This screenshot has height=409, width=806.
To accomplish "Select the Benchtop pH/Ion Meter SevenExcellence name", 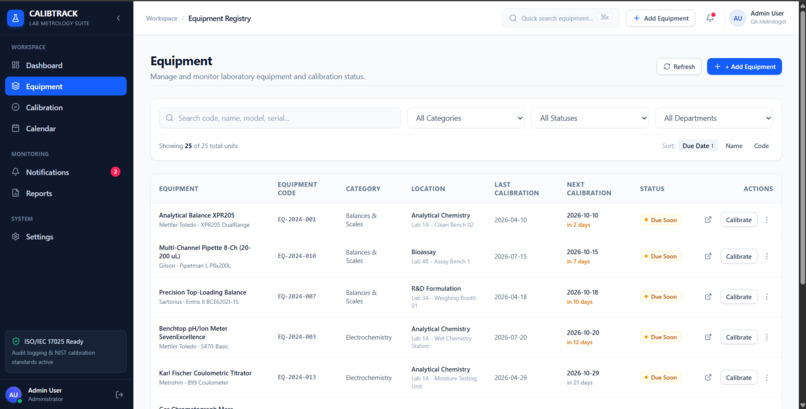I will 193,333.
